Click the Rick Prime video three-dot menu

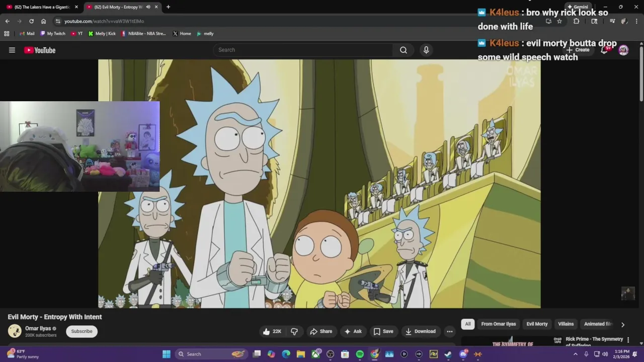(x=628, y=340)
